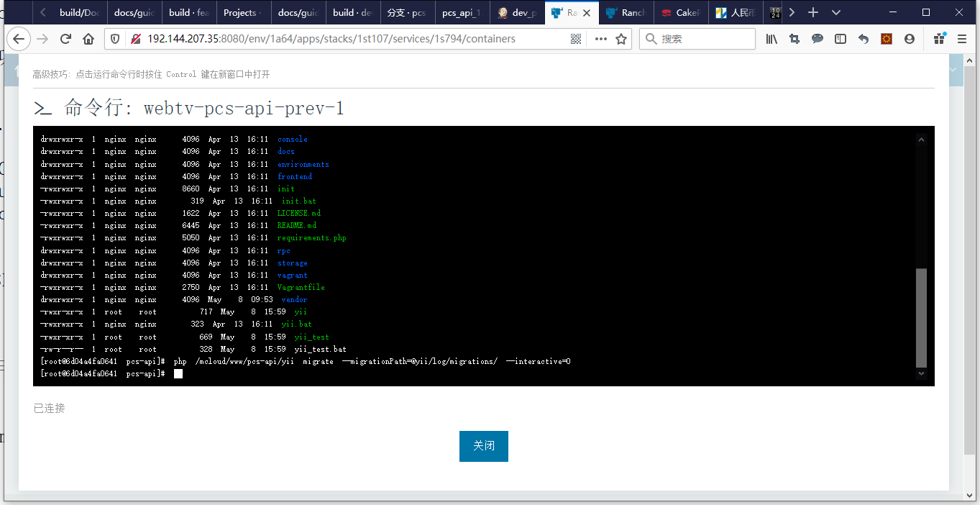Click the URL address bar text
Image resolution: width=980 pixels, height=505 pixels.
point(331,39)
